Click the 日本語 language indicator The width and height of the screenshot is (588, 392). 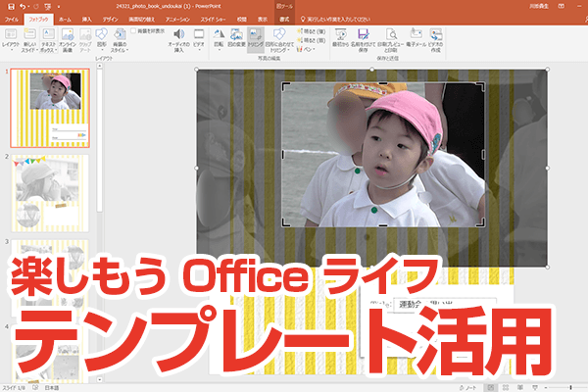pyautogui.click(x=52, y=388)
